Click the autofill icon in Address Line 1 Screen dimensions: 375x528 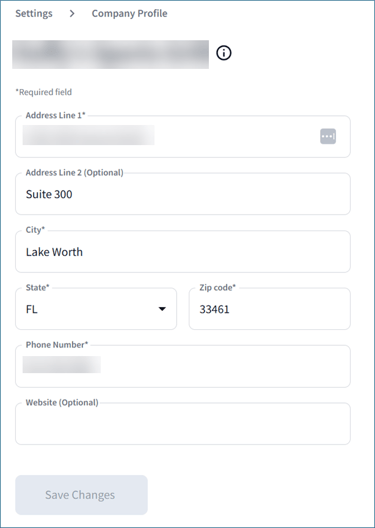(328, 136)
